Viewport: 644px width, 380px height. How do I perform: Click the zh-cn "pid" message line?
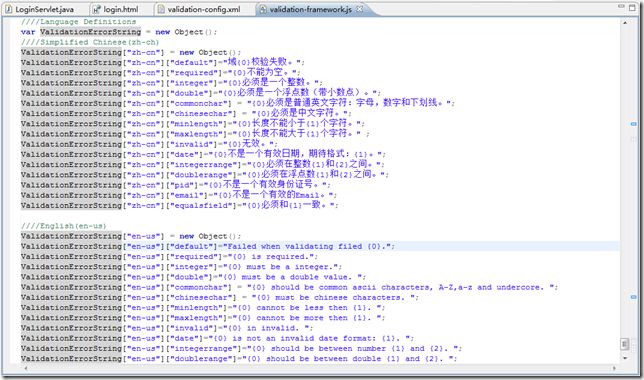[x=175, y=185]
